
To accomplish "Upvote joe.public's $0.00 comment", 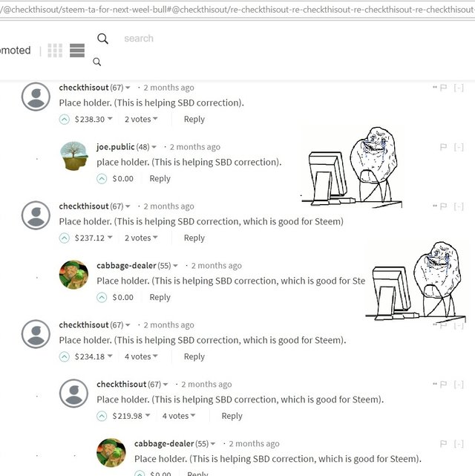I will (102, 178).
